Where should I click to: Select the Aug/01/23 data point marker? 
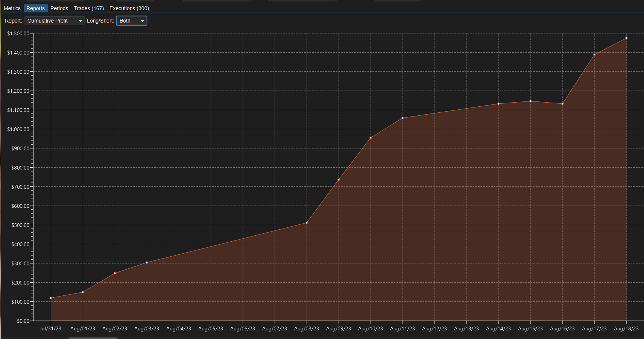[83, 292]
